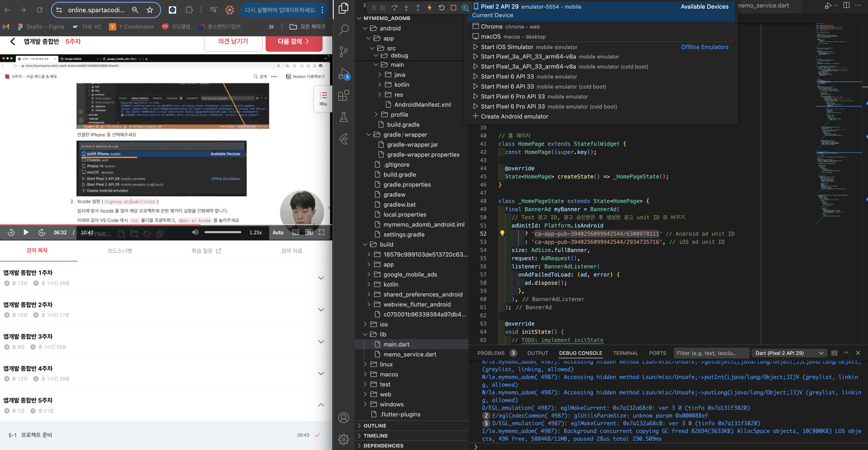Pause the debug session
This screenshot has height=450, width=868.
(382, 7)
